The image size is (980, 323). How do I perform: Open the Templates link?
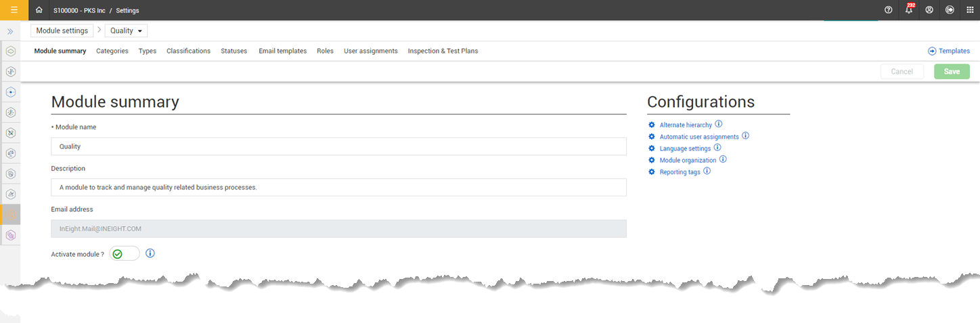point(949,51)
